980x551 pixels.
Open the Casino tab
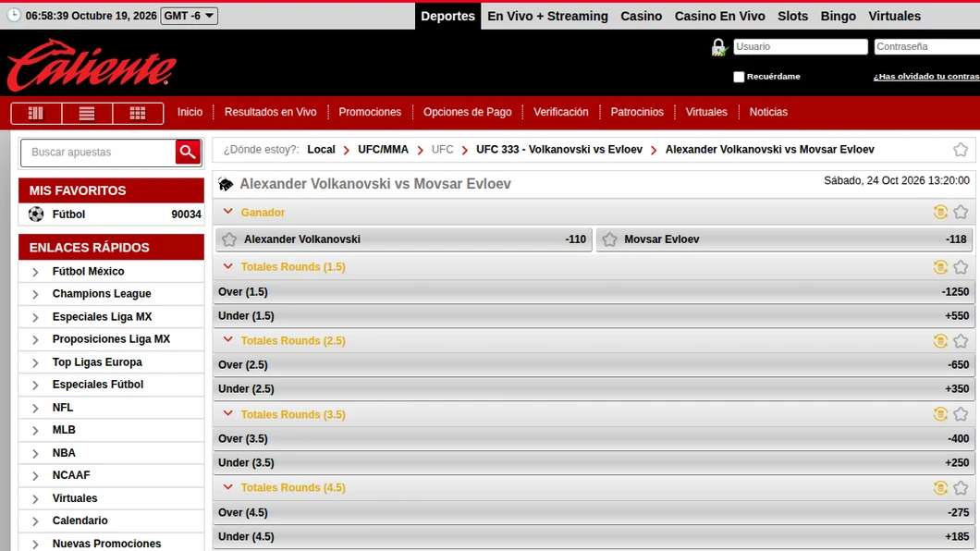[642, 17]
